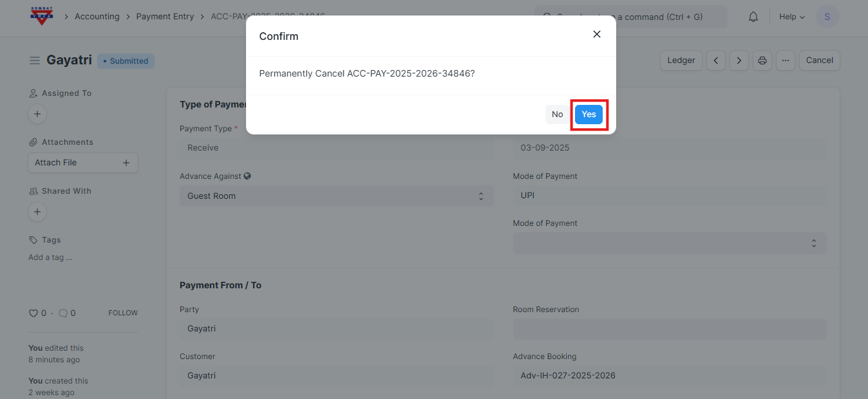The width and height of the screenshot is (868, 399).
Task: Click the print icon
Action: 762,60
